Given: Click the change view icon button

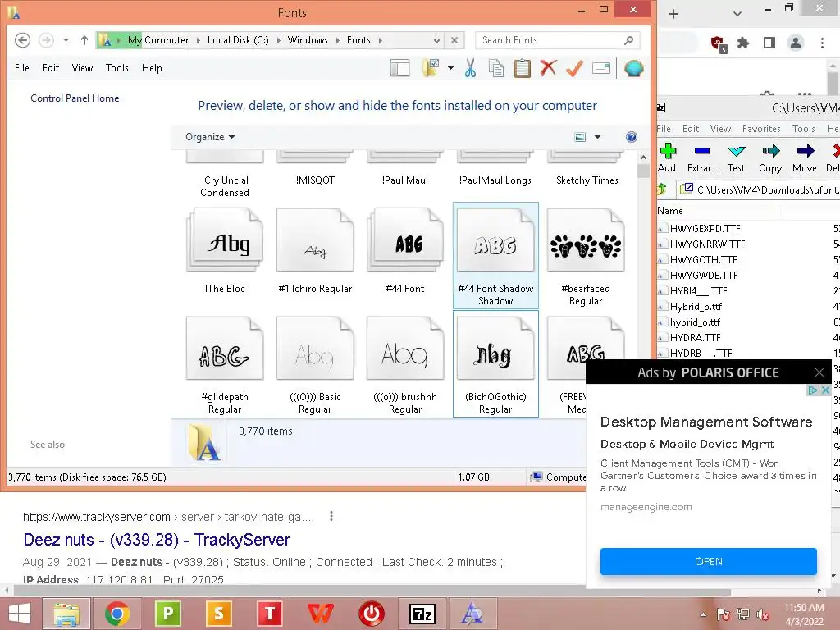Looking at the screenshot, I should click(x=580, y=137).
